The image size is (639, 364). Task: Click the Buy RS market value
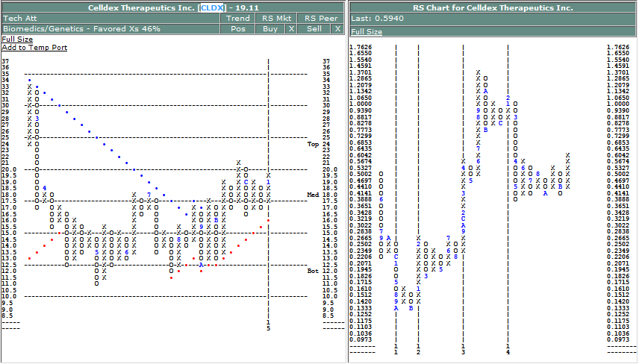269,29
